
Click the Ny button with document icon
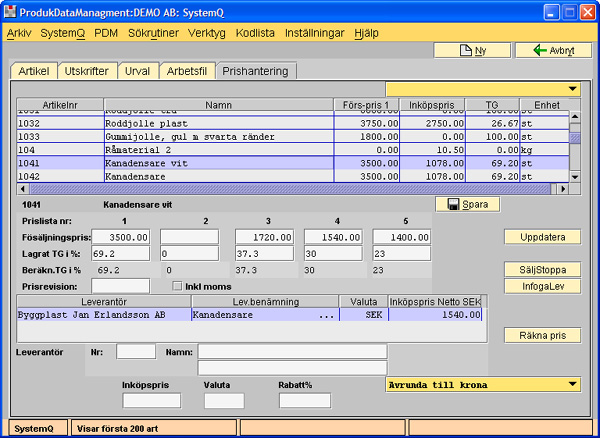[471, 50]
